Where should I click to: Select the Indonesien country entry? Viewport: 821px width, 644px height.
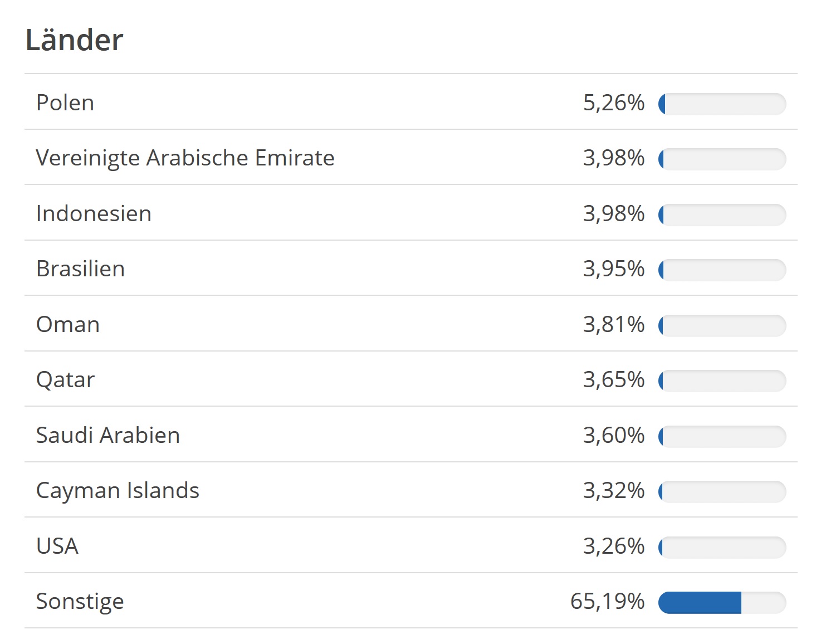94,214
